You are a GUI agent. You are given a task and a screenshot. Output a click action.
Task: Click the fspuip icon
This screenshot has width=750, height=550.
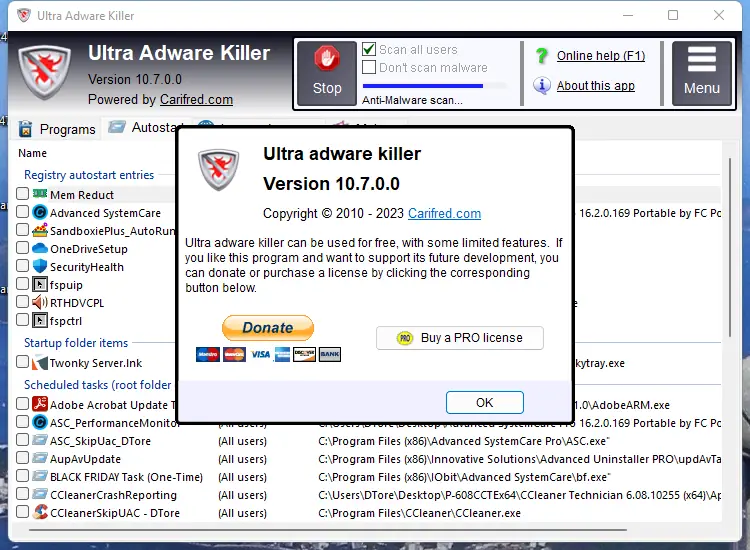40,284
